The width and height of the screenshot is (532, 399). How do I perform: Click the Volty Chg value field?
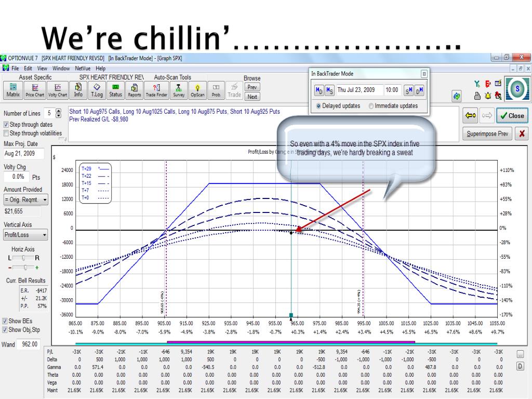(16, 177)
